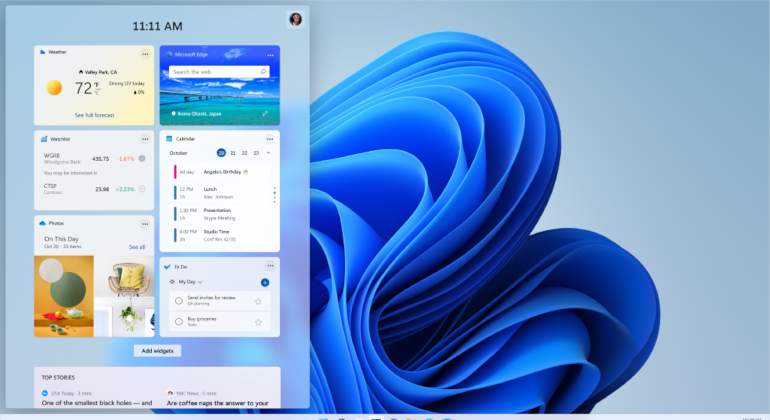Open Microsoft Edge widget options menu

[x=270, y=56]
